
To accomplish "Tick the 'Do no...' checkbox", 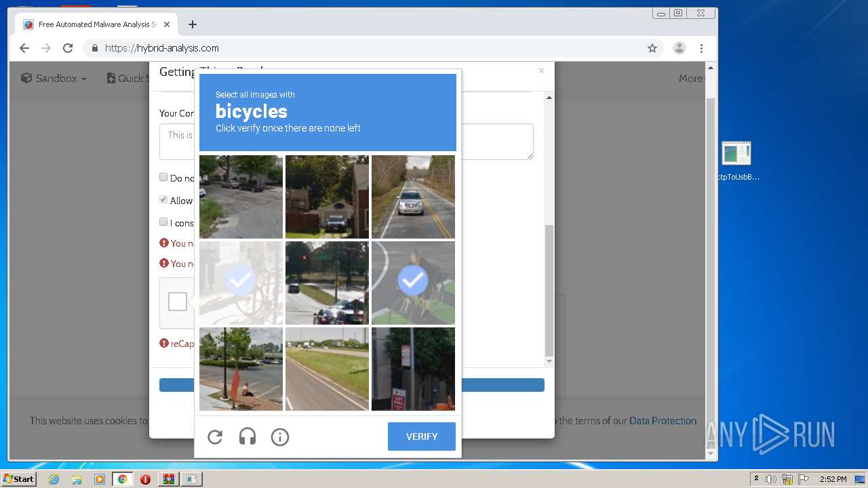I will tap(163, 177).
